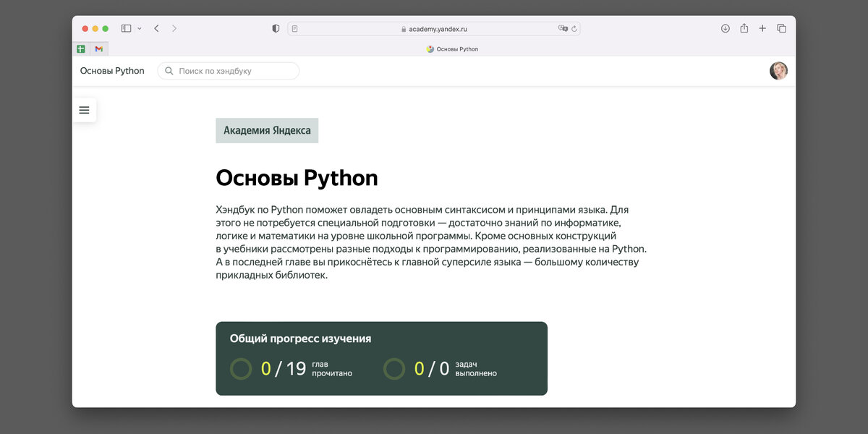Screen dimensions: 868x434
Task: Click the Основы Python header title link
Action: point(112,71)
